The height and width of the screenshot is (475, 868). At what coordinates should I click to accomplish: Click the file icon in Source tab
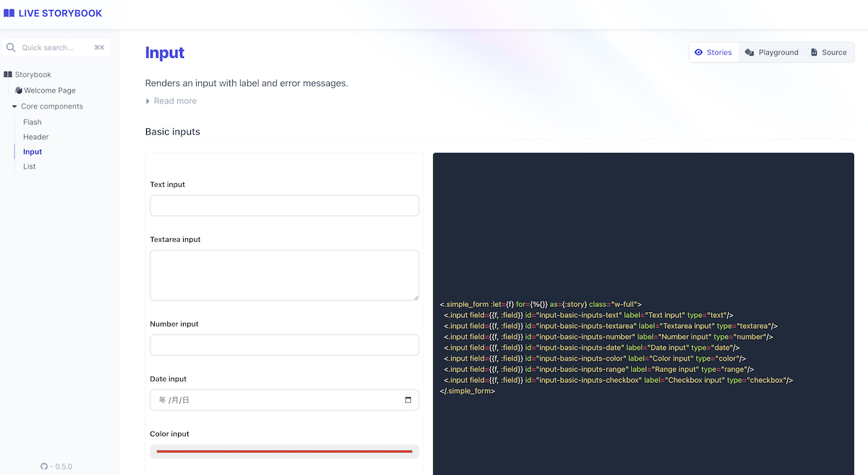814,52
